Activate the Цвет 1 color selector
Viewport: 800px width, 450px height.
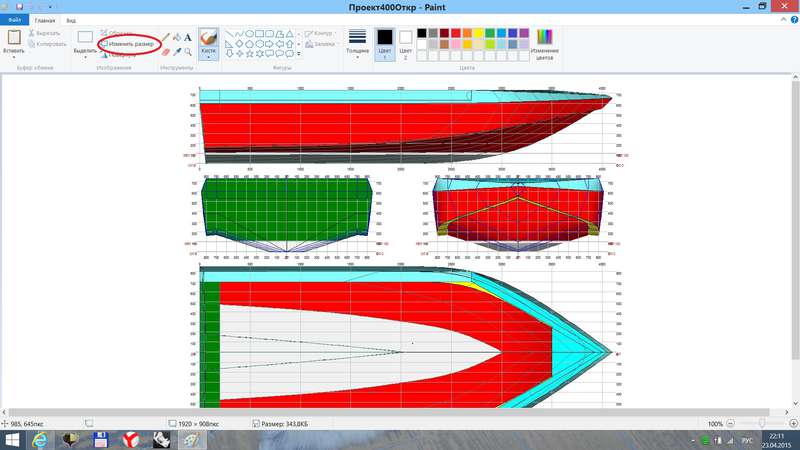pyautogui.click(x=384, y=43)
